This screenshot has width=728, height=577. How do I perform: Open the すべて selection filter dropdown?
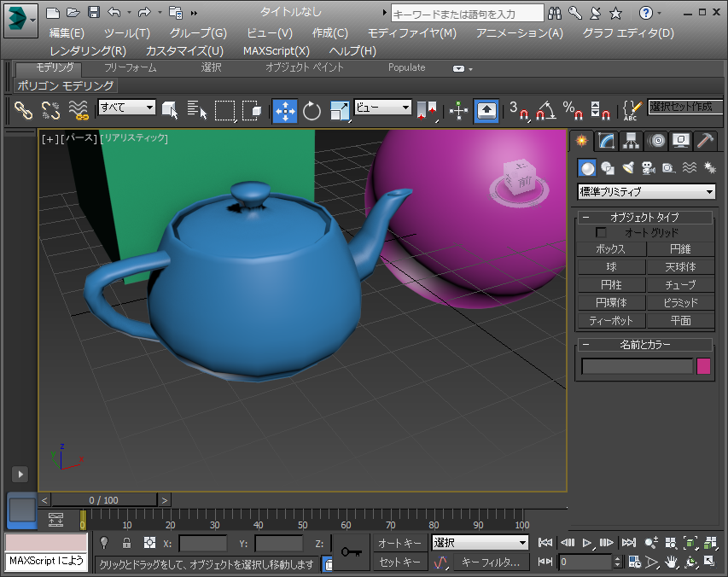[126, 108]
